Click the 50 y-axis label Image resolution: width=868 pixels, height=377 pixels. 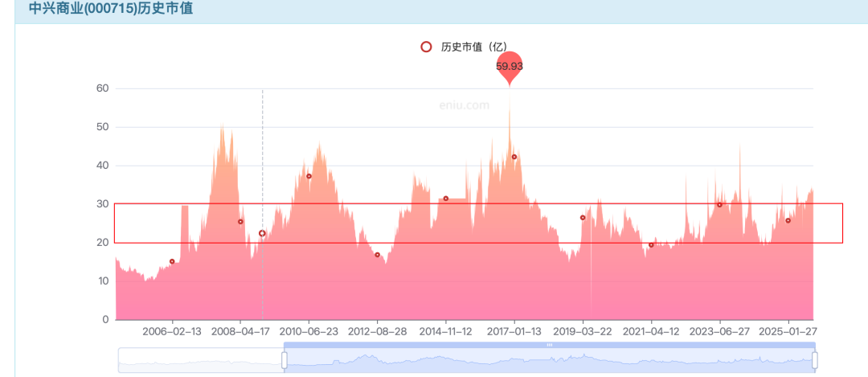coord(103,127)
